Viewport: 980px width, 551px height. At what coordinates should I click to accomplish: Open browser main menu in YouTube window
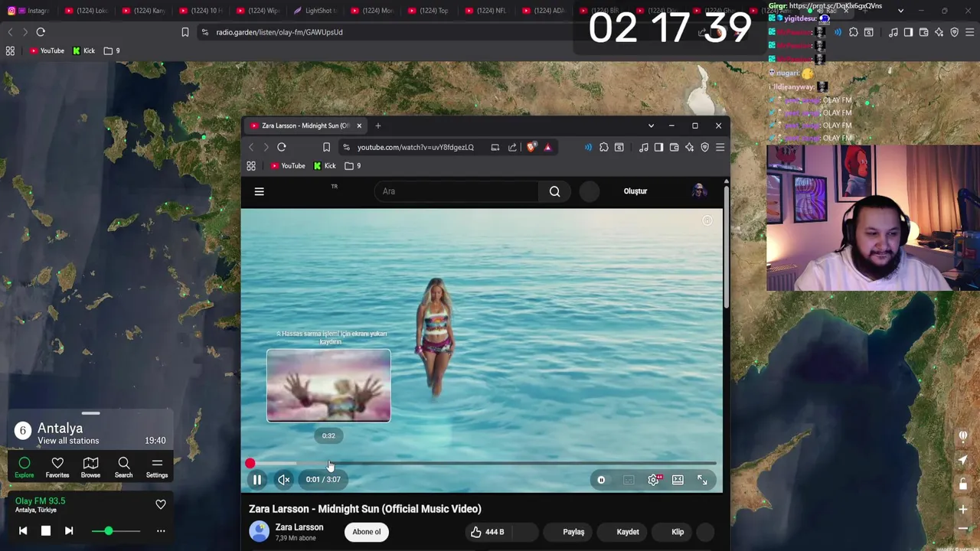(720, 147)
